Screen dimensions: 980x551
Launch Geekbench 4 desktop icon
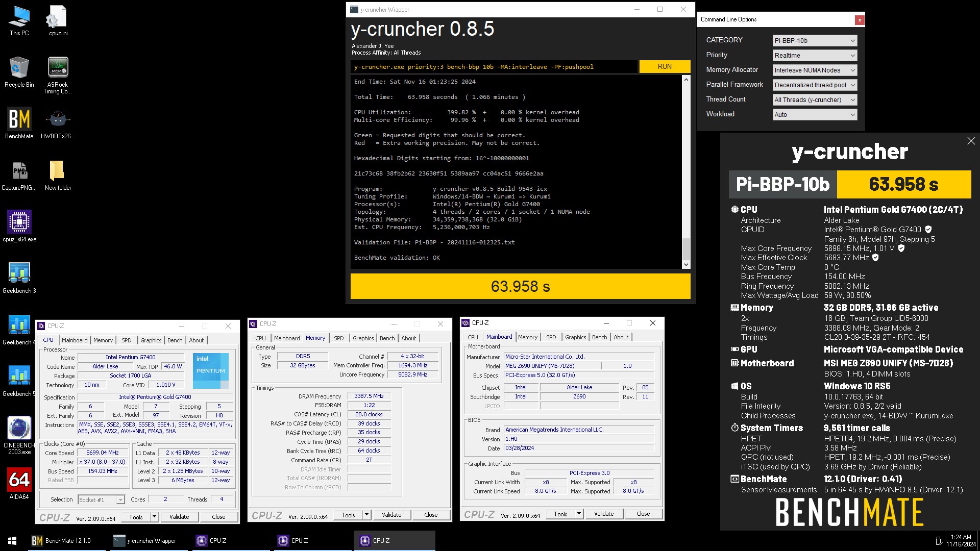[19, 329]
